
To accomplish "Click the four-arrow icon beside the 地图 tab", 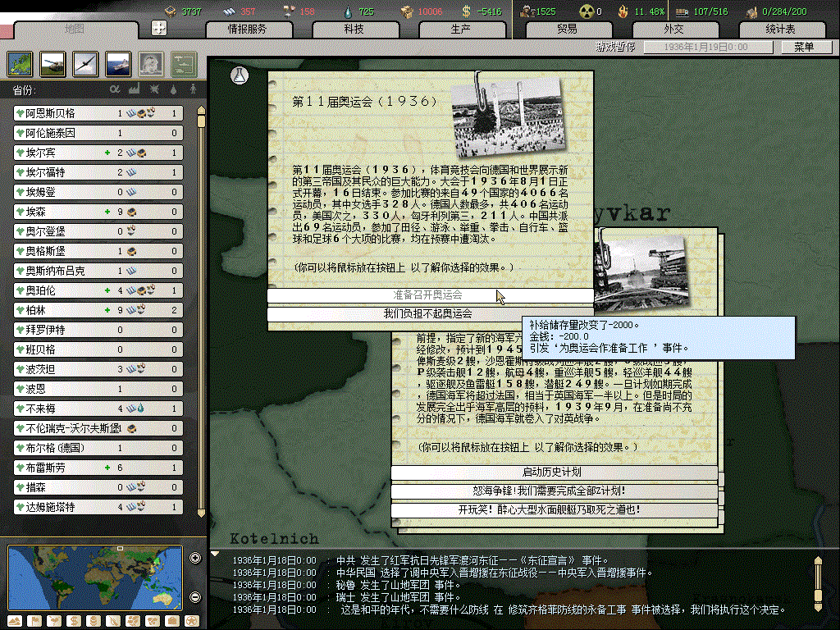I will [160, 28].
